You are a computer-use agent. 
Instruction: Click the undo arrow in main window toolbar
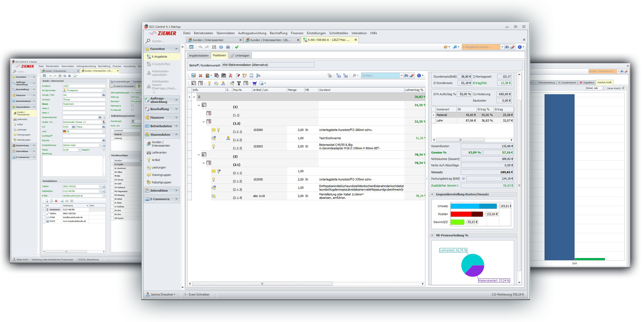point(200,47)
